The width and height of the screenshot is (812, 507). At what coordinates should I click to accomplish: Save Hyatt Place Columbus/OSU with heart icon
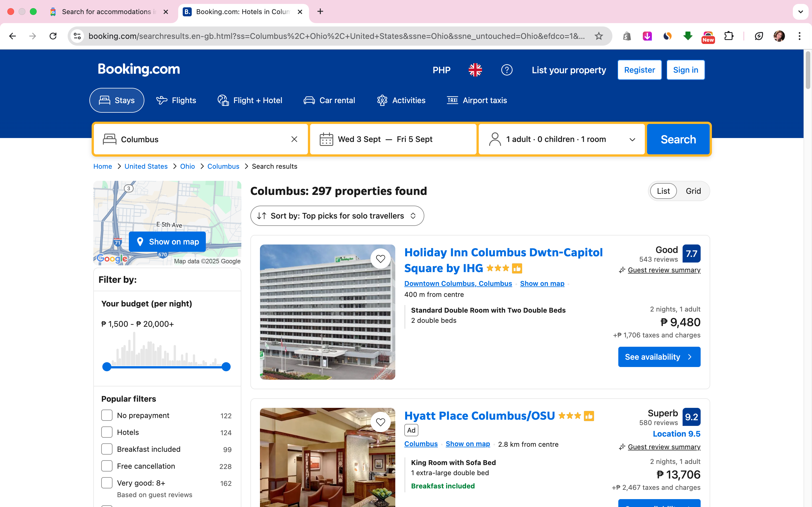pyautogui.click(x=380, y=422)
